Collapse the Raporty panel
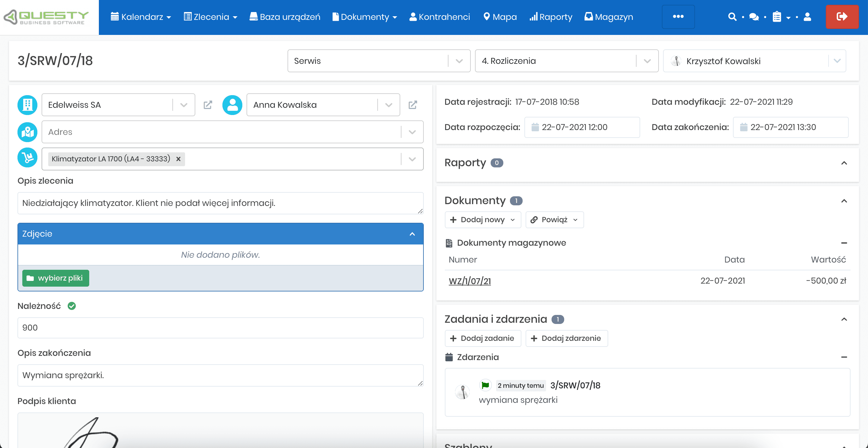 (x=844, y=163)
